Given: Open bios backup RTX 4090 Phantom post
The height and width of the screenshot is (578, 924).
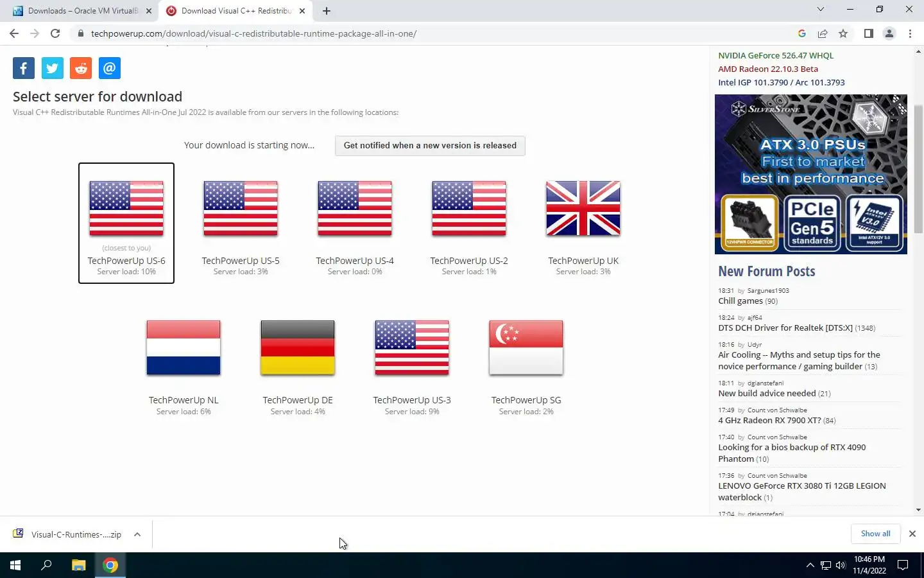Looking at the screenshot, I should (792, 453).
